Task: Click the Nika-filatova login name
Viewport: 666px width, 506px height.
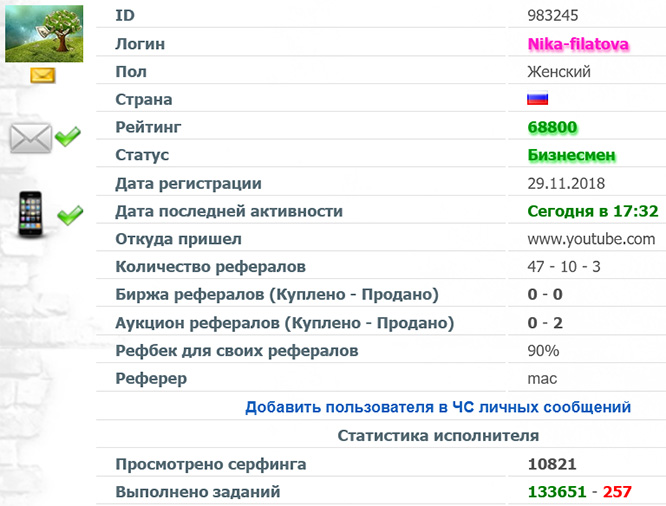Action: [x=577, y=44]
